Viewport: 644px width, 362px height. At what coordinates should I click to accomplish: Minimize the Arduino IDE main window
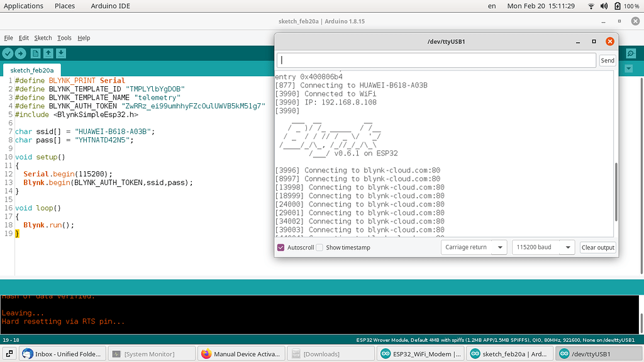[x=603, y=21]
